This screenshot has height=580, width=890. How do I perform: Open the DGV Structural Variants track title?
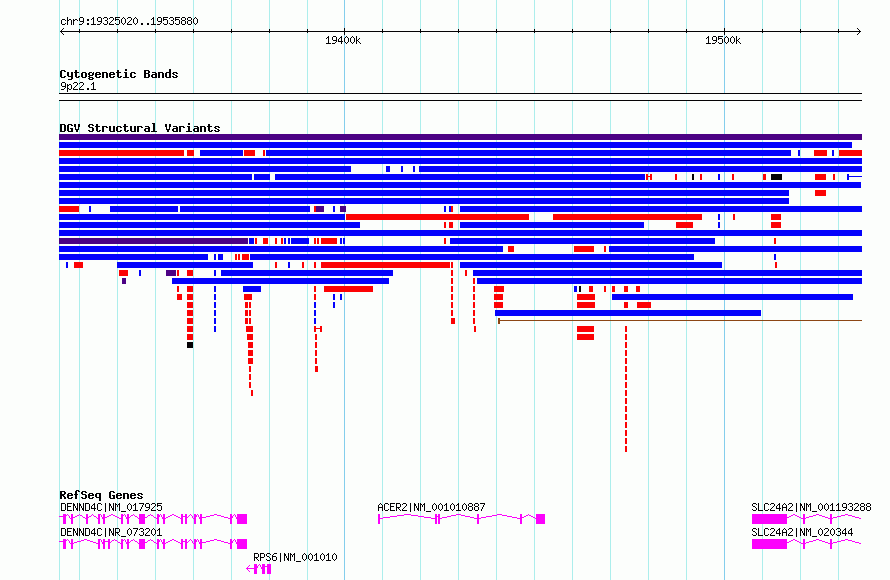140,128
